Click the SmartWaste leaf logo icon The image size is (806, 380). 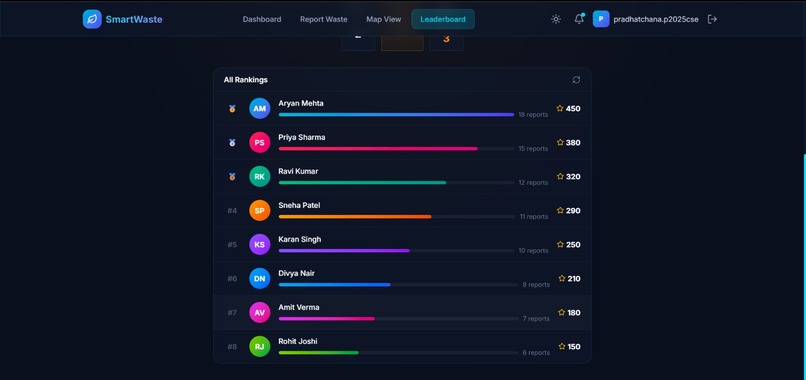(92, 19)
